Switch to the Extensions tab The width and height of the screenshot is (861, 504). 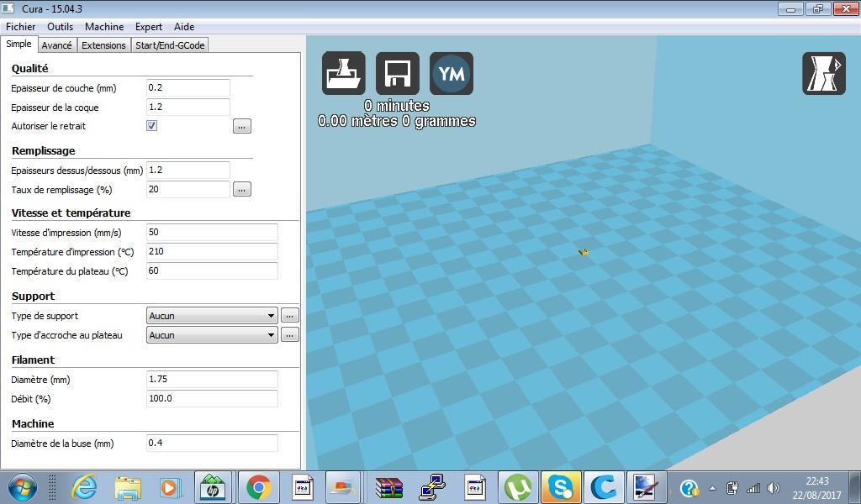pyautogui.click(x=103, y=45)
